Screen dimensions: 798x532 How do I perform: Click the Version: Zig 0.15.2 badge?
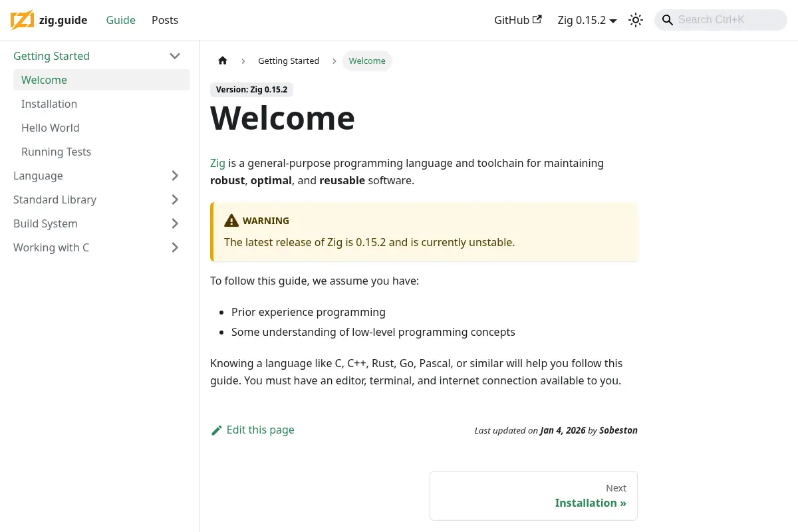(251, 89)
